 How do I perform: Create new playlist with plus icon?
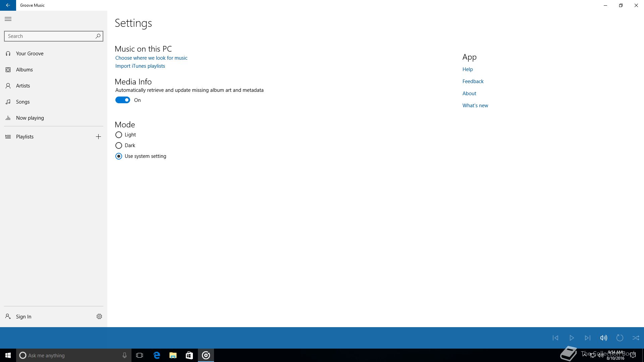[98, 137]
